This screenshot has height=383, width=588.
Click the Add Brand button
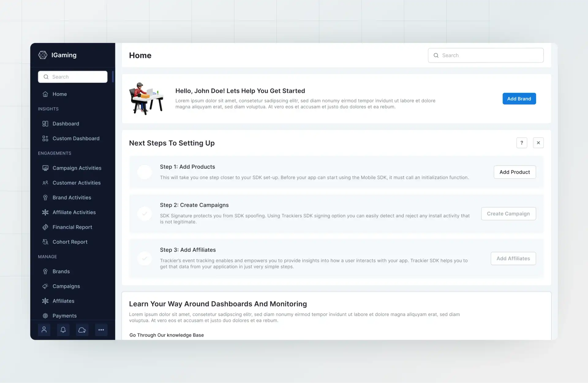point(519,98)
